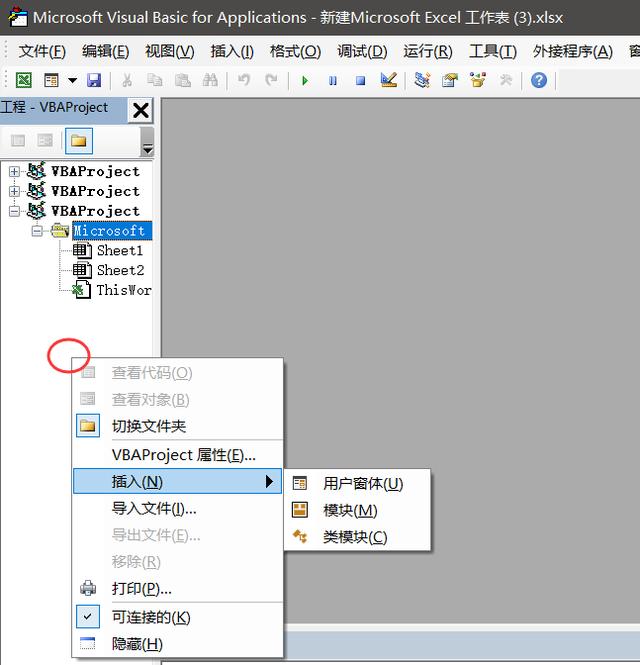Click the Toolbox wrench icon
The image size is (640, 665).
pos(506,80)
